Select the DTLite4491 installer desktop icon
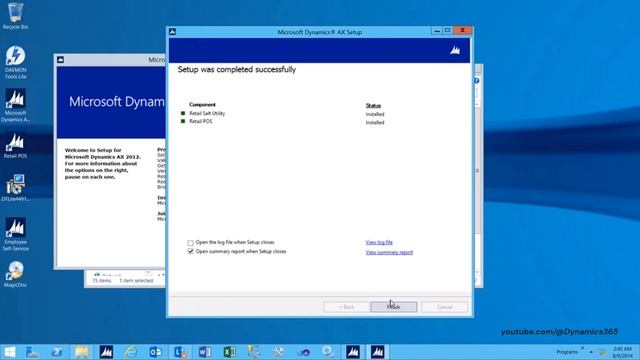 coord(16,188)
